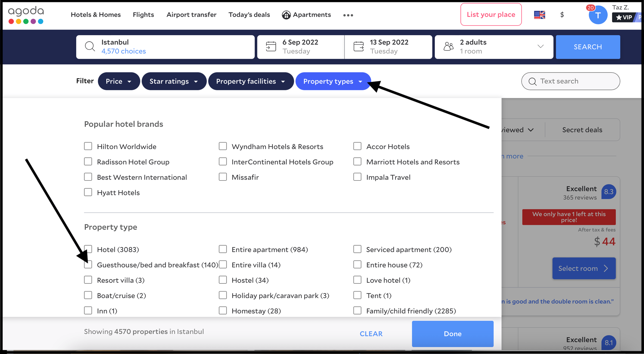
Task: Click the guests people icon
Action: [x=448, y=47]
